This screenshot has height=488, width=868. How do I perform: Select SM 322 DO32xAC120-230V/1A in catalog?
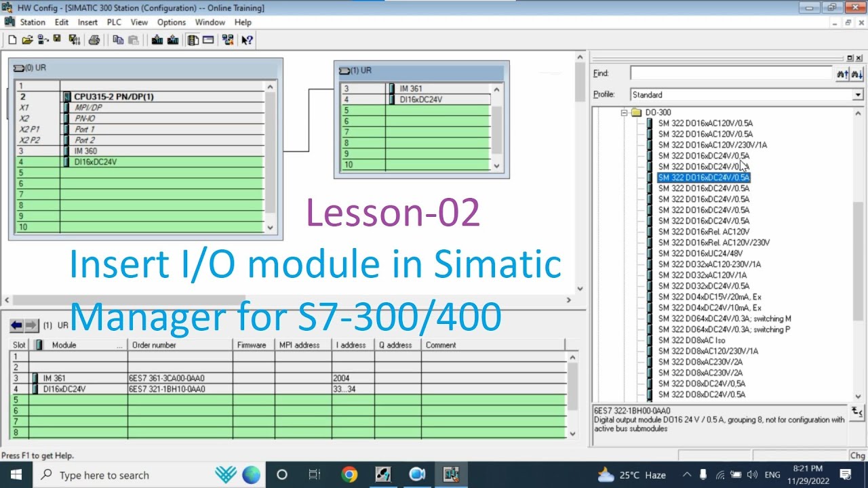coord(709,264)
